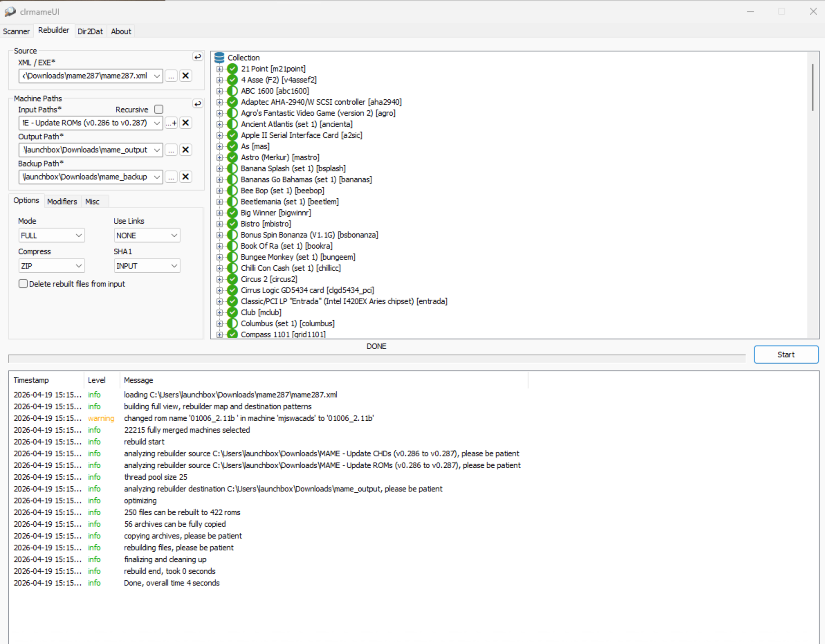Select Bistro [mbistro] in the collection
The height and width of the screenshot is (644, 825).
click(x=266, y=224)
